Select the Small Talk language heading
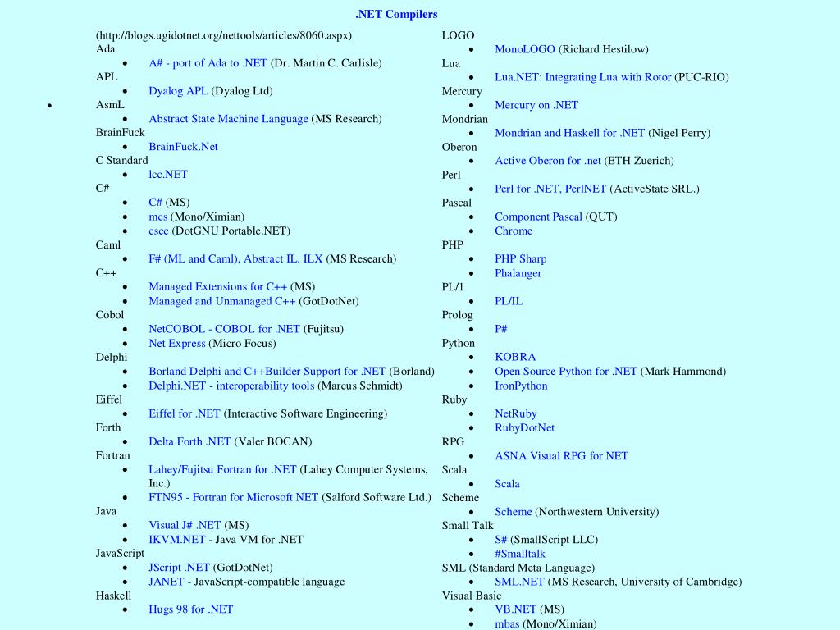Image resolution: width=840 pixels, height=630 pixels. coord(468,526)
